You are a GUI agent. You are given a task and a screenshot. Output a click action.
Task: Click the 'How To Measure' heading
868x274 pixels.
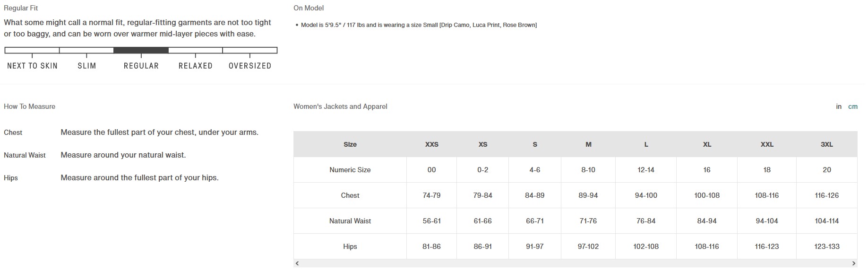[29, 106]
